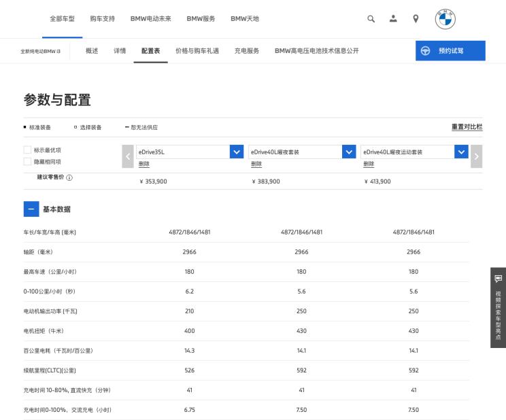Go to the 价格与购车礼遇 tab
Screen dimensions: 506x420
click(197, 51)
